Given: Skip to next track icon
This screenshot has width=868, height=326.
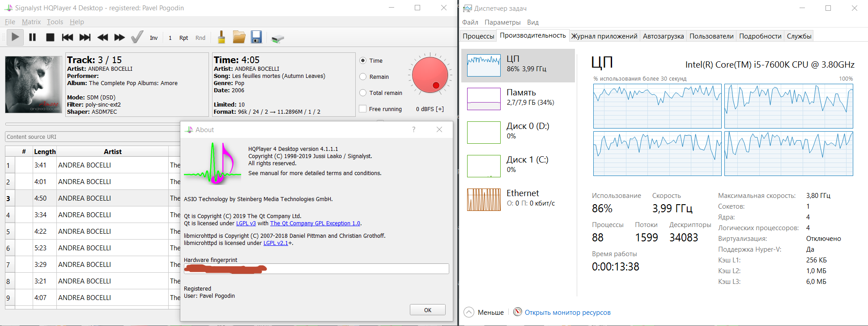Looking at the screenshot, I should tap(85, 37).
